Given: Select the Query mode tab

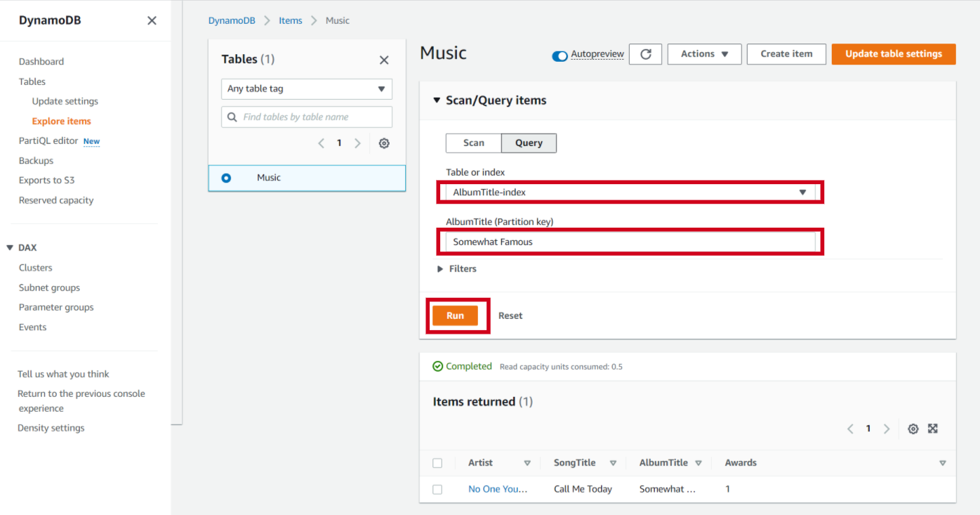Looking at the screenshot, I should click(x=529, y=143).
